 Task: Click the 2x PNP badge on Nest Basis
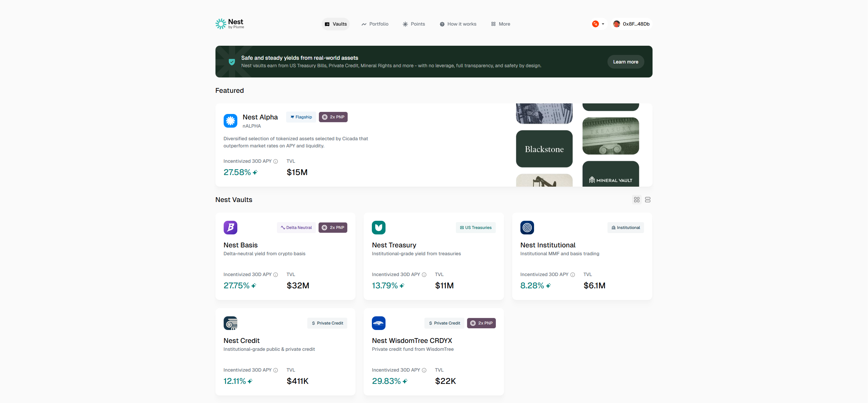pos(333,228)
